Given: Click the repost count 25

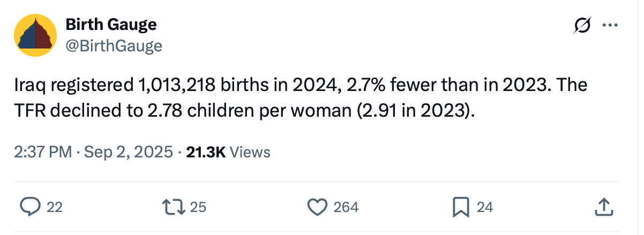Looking at the screenshot, I should (198, 207).
